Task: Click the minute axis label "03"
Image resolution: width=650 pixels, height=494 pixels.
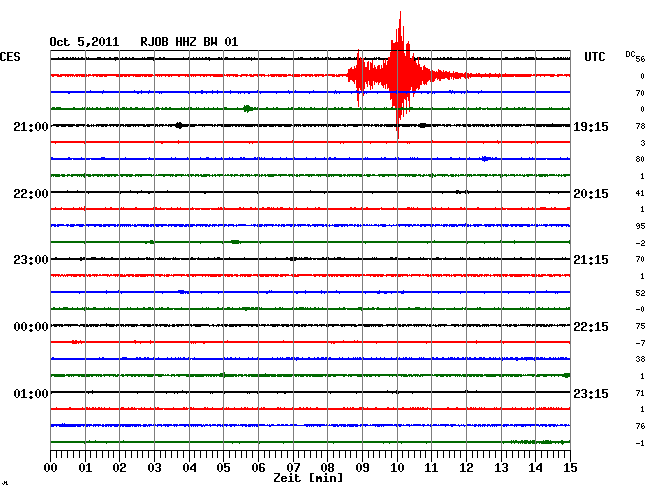Action: pyautogui.click(x=154, y=467)
